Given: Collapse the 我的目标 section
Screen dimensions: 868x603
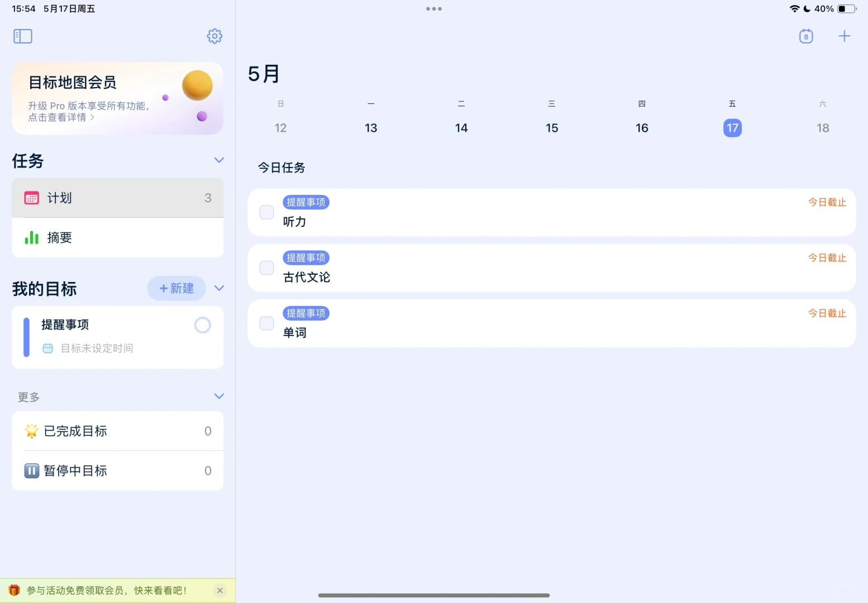Looking at the screenshot, I should click(x=218, y=288).
